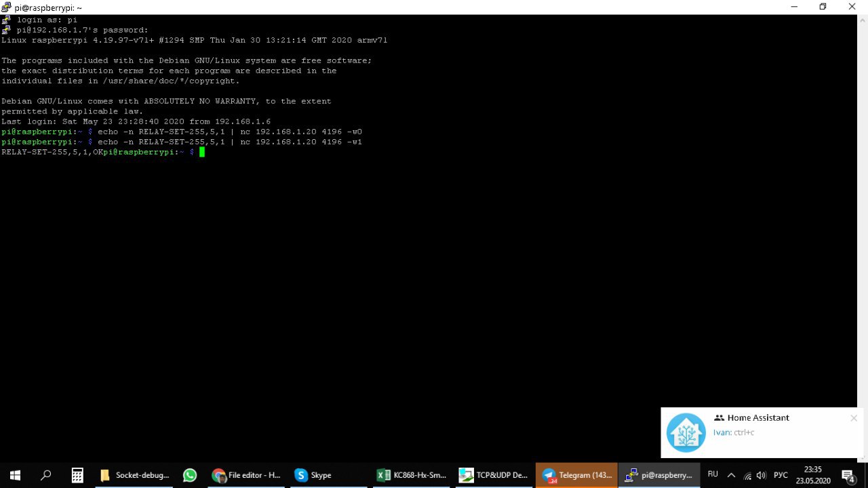This screenshot has width=868, height=488.
Task: Click the terminal vertical scrollbar
Action: coord(863,238)
